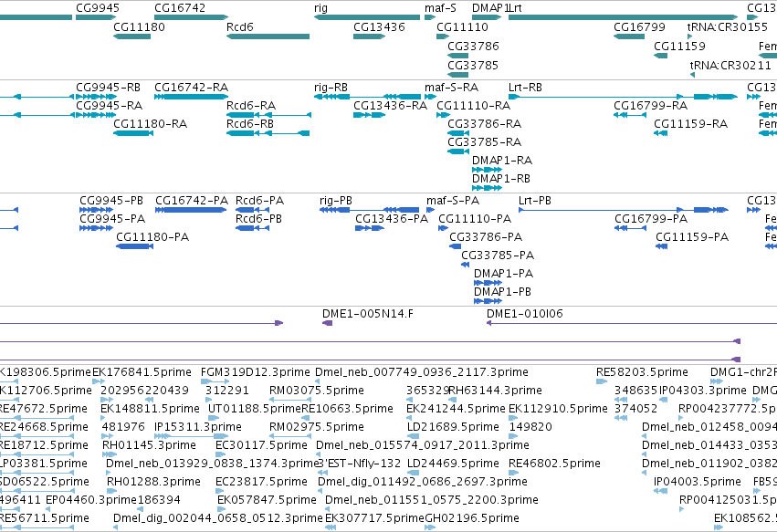This screenshot has height=532, width=777.
Task: Select protein Rcd6-PA
Action: pyautogui.click(x=259, y=201)
